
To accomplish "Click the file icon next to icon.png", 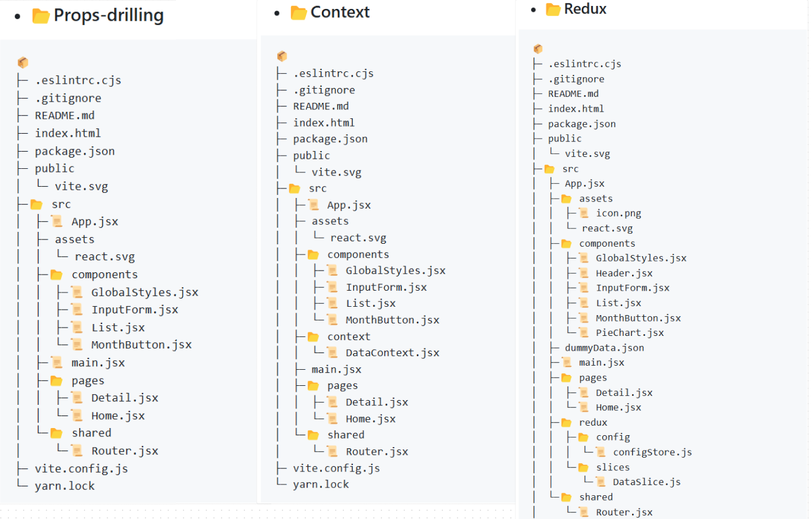I will tap(584, 213).
